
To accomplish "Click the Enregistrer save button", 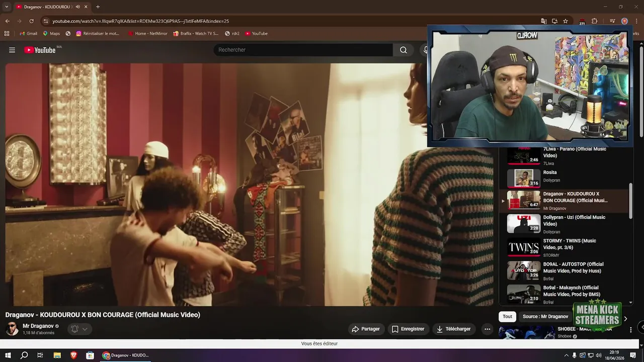I will [x=408, y=329].
